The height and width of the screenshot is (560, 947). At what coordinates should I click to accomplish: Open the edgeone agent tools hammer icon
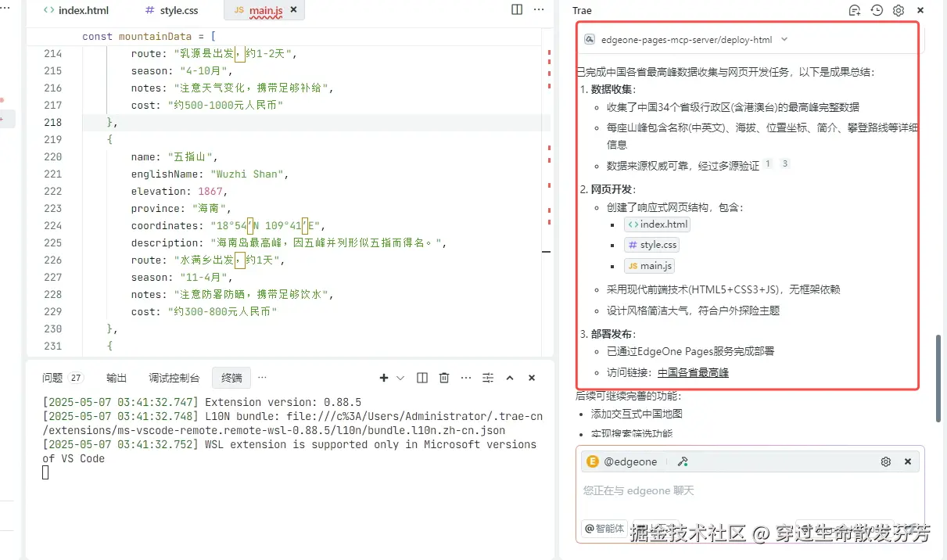(x=683, y=461)
